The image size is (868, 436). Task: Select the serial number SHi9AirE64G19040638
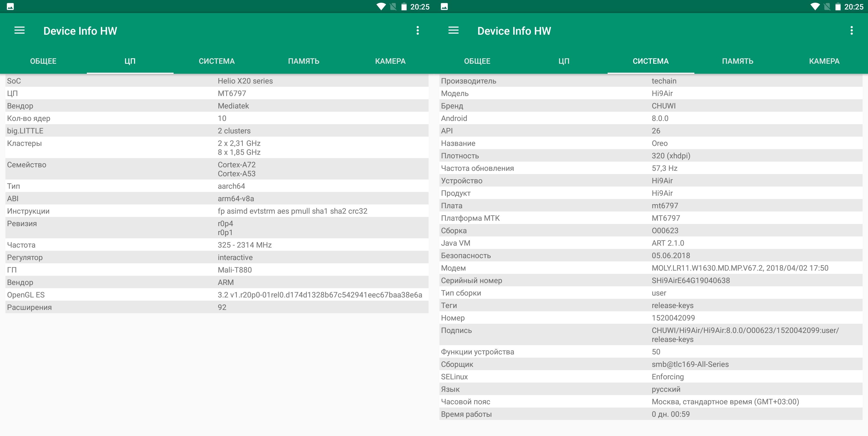tap(691, 280)
